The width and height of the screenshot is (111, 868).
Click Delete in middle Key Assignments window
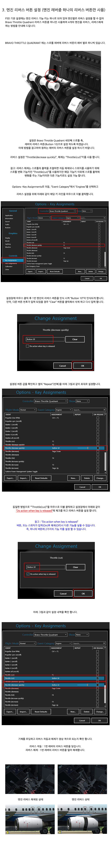[x=87, y=478]
